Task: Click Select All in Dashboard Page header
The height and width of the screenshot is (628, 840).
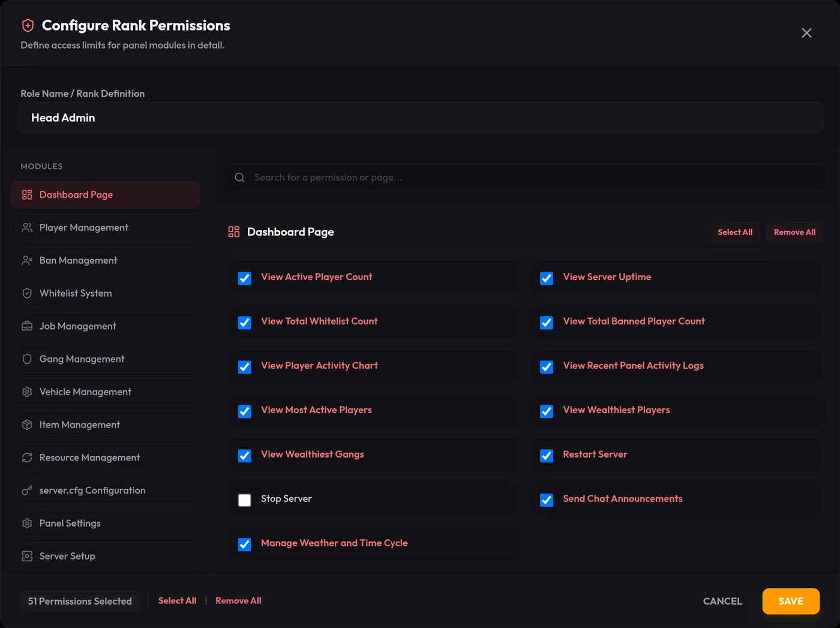Action: (x=735, y=232)
